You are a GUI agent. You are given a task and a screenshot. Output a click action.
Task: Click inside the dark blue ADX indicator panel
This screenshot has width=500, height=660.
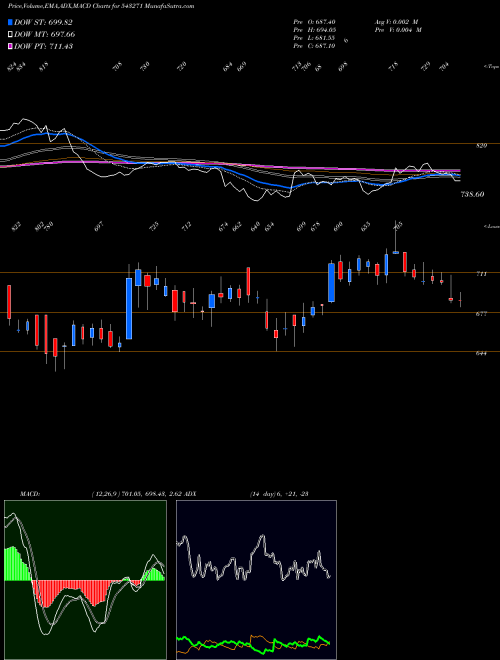256,580
